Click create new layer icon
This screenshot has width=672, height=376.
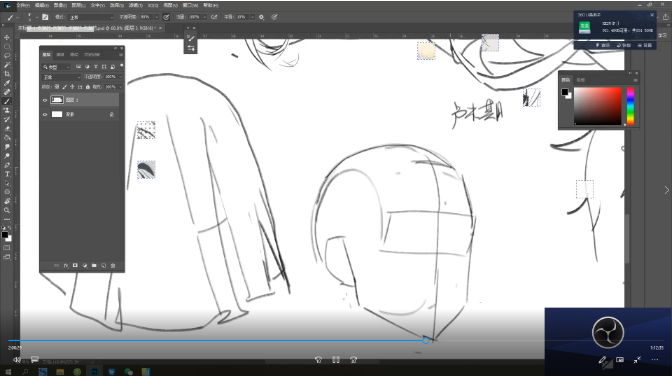104,265
